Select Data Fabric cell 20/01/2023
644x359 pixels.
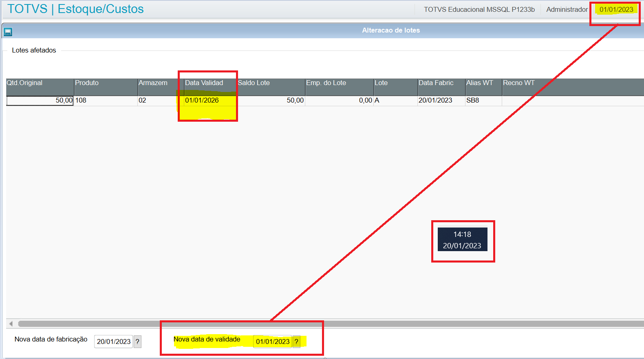point(441,101)
